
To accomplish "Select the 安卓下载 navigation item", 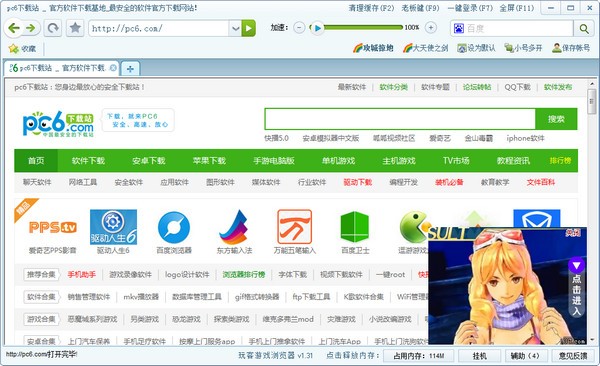I will pos(149,161).
